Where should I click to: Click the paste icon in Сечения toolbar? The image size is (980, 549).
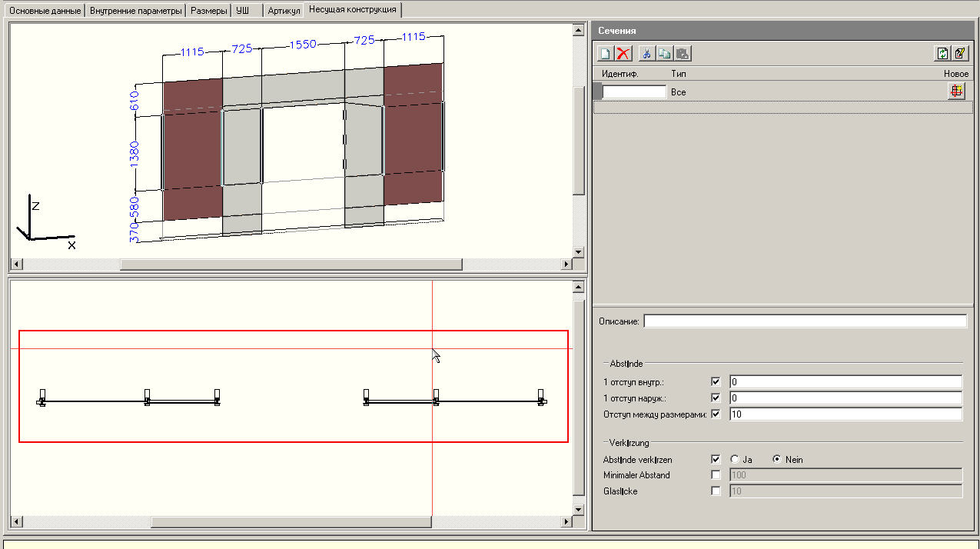[x=682, y=54]
